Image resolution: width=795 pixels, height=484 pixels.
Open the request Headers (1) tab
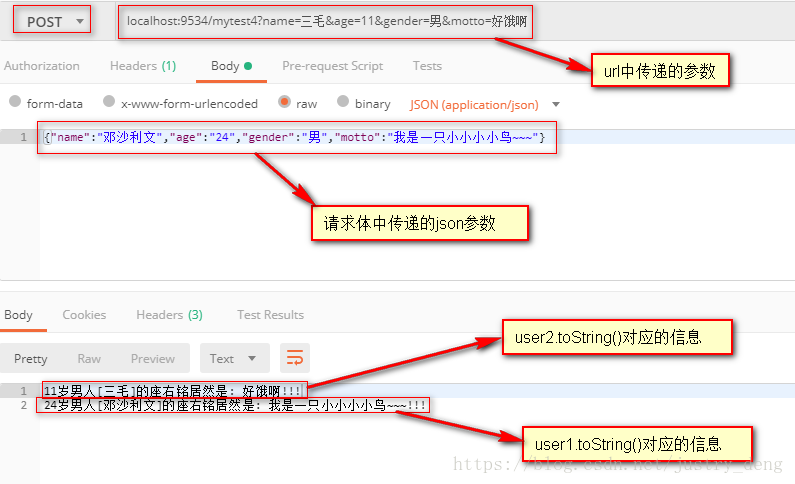pyautogui.click(x=143, y=66)
